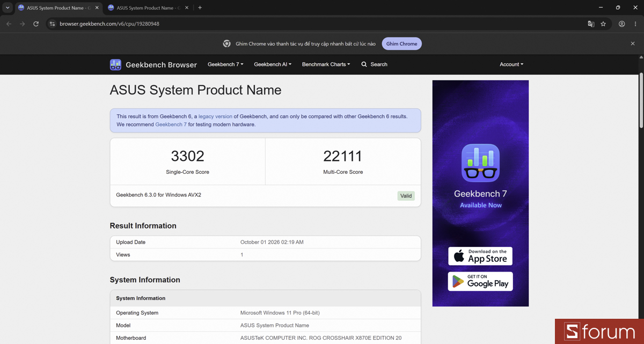
Task: Click the Get it on Google Play badge
Action: [480, 281]
